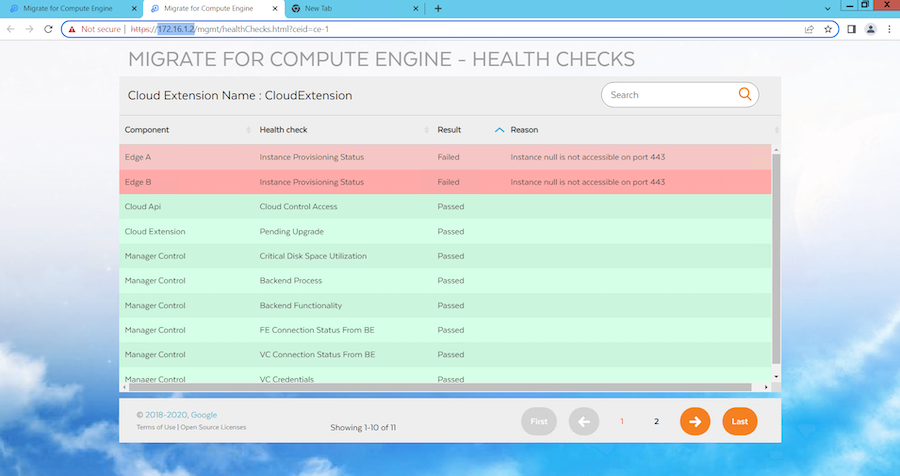The width and height of the screenshot is (900, 476).
Task: Open the browser side panel icon
Action: [852, 29]
